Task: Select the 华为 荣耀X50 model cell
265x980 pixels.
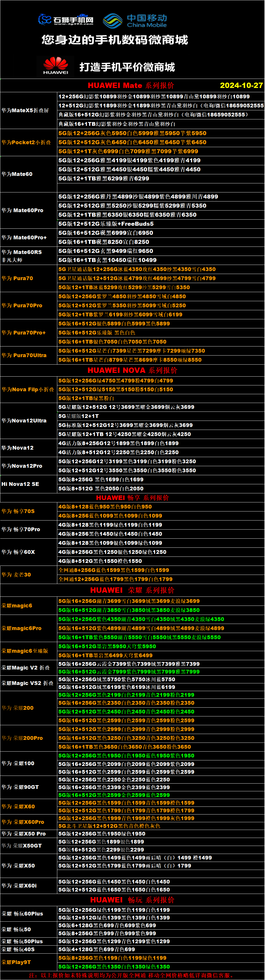Action: (x=29, y=865)
